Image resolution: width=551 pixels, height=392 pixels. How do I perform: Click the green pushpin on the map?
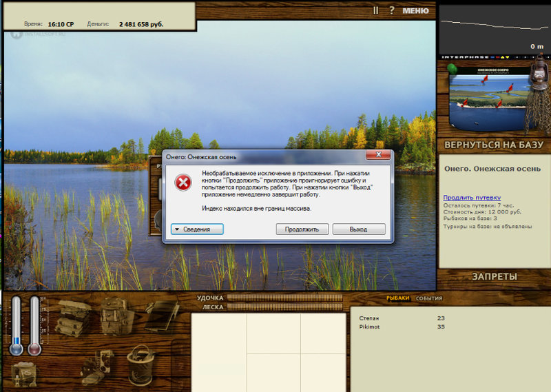click(x=453, y=69)
